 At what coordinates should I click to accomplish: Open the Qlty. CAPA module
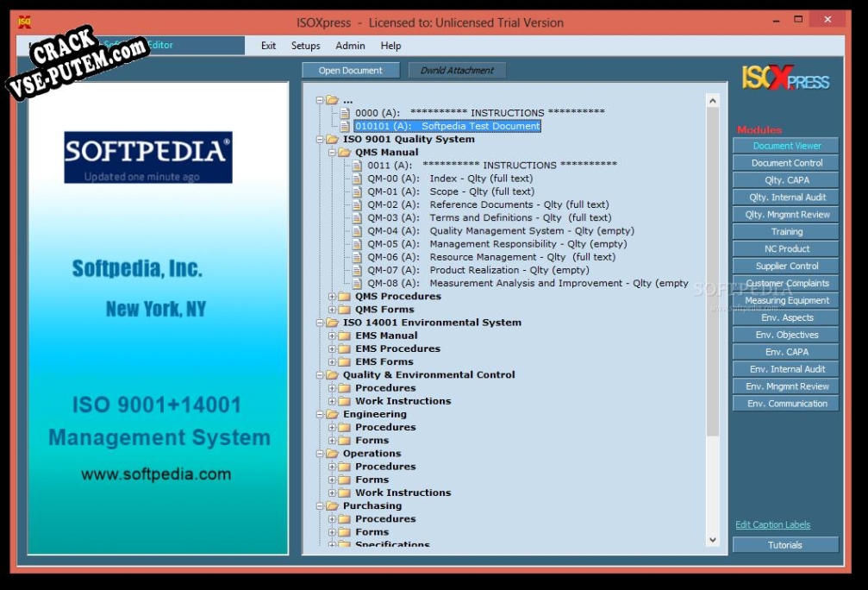[x=785, y=180]
